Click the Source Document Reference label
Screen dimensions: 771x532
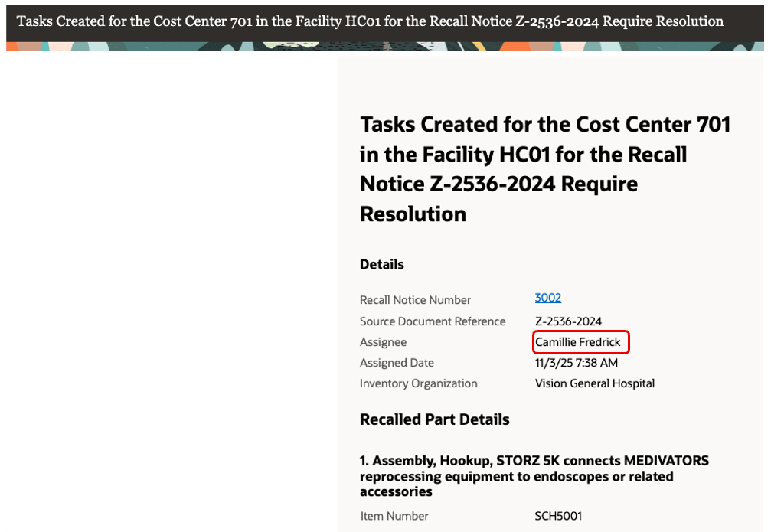[433, 321]
